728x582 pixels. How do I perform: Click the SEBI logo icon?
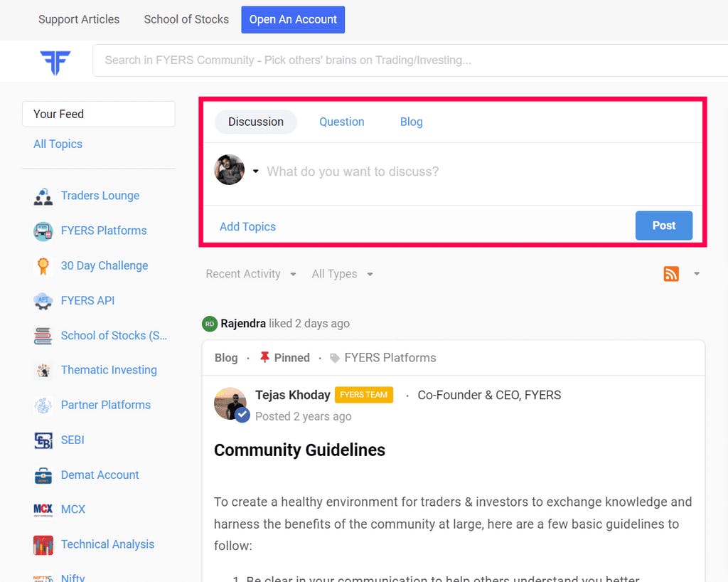43,440
